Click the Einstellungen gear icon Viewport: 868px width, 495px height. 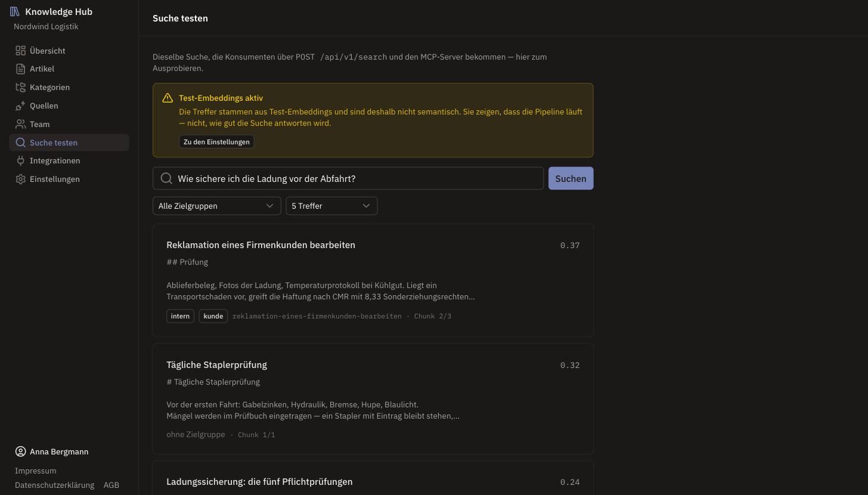(x=21, y=179)
